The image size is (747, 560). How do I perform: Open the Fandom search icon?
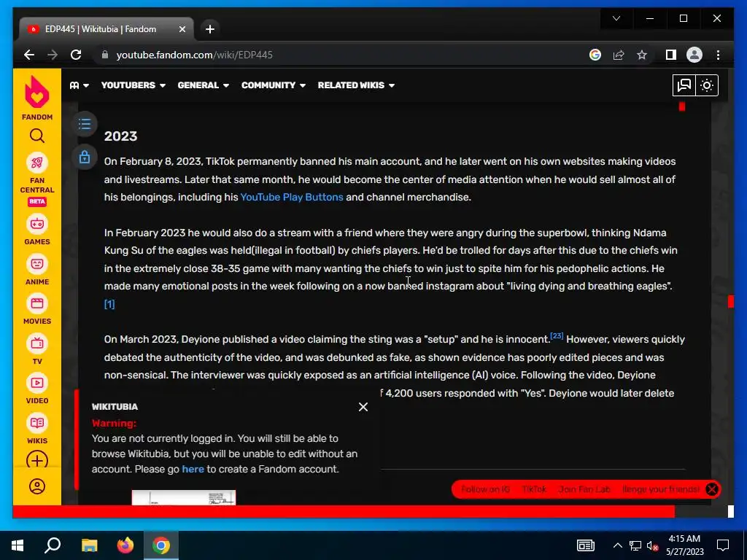click(x=37, y=136)
